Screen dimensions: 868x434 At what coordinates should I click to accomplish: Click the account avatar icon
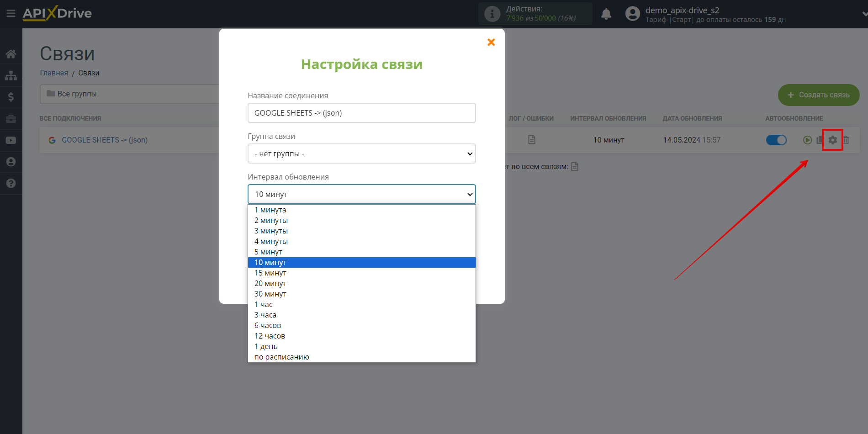tap(633, 14)
